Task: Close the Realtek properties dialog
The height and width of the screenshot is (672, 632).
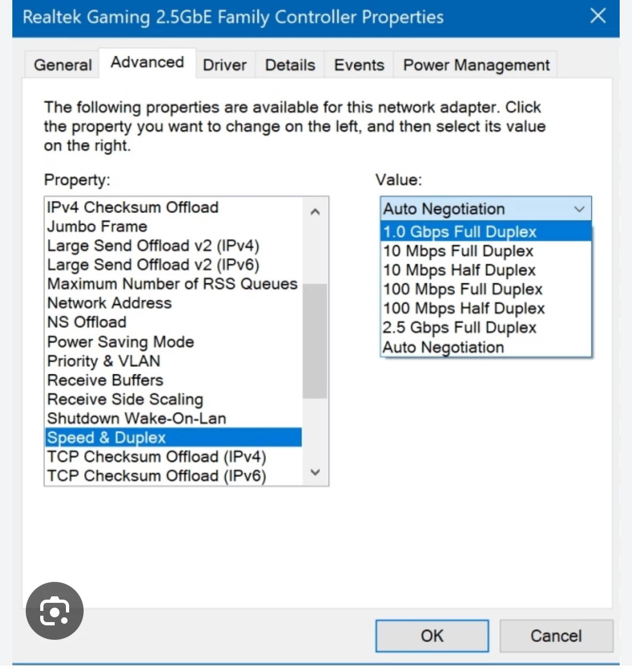Action: (598, 16)
